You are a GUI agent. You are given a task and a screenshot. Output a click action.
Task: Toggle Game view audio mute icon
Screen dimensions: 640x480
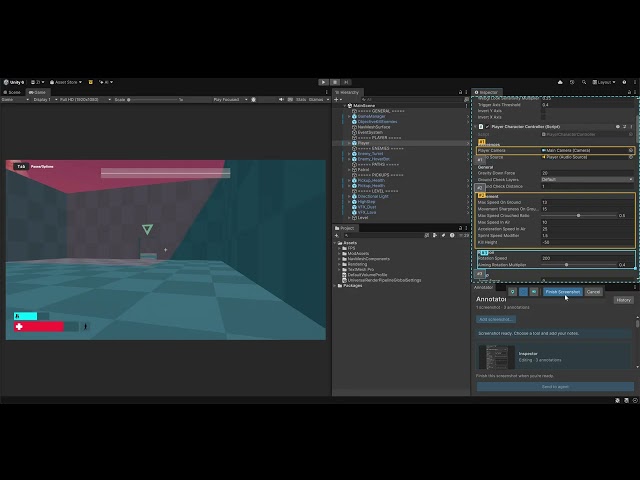click(281, 100)
